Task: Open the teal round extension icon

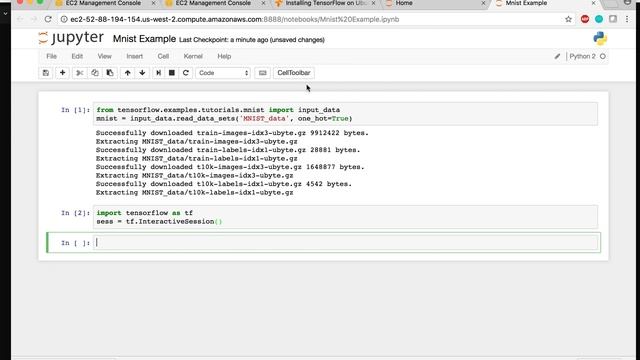Action: 599,19
